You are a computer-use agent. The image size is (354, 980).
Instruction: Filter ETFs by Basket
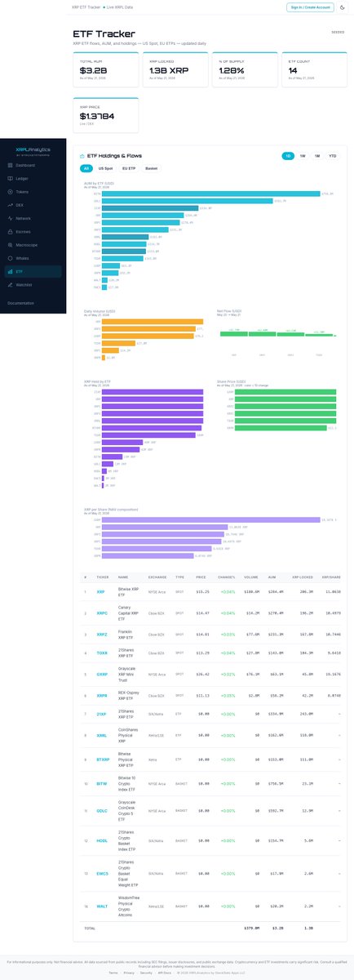(152, 168)
